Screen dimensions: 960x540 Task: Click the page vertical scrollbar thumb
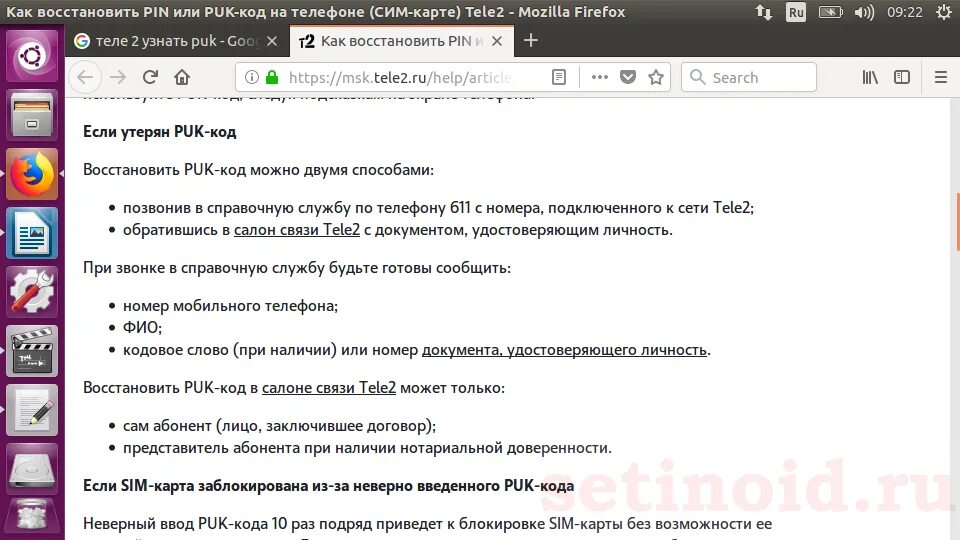(957, 222)
